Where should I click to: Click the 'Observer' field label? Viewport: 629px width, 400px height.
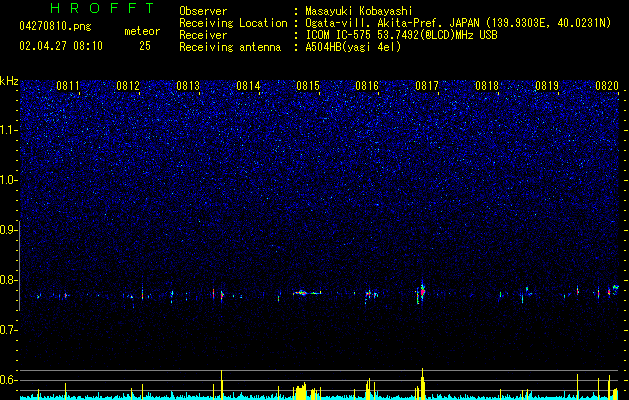[203, 11]
